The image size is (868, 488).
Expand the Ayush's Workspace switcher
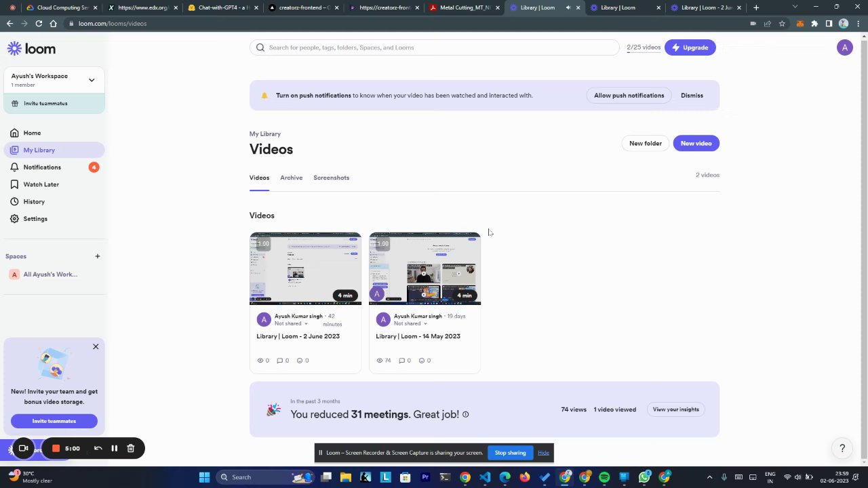pyautogui.click(x=54, y=79)
